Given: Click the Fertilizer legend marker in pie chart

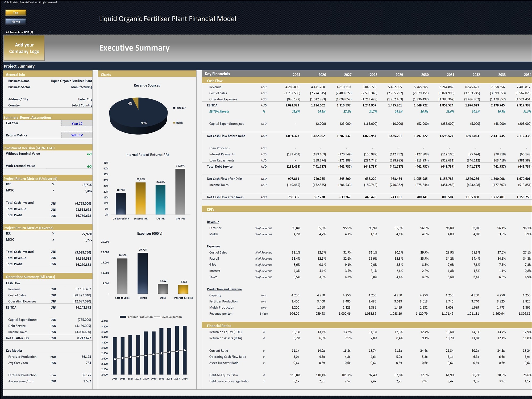Looking at the screenshot, I should click(x=174, y=108).
